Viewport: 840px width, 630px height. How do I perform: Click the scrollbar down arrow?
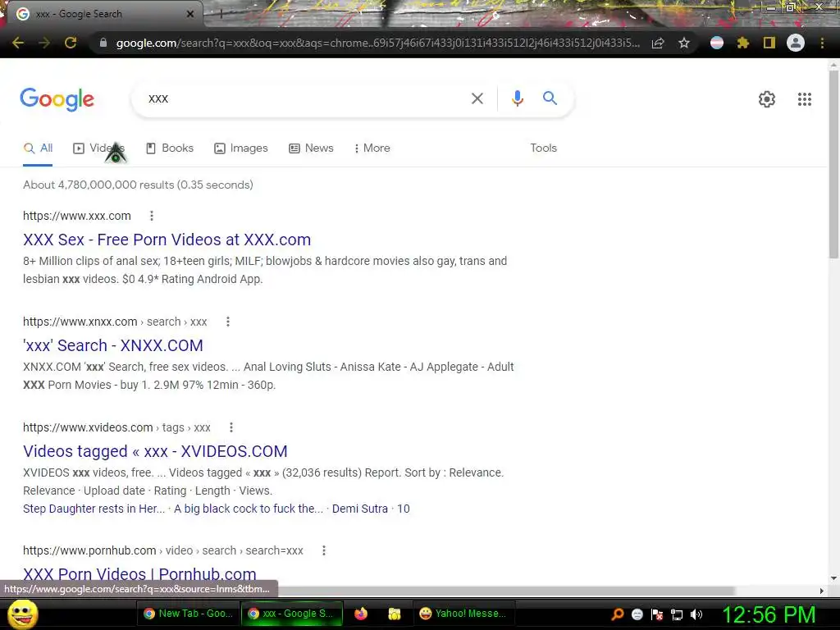tap(833, 578)
